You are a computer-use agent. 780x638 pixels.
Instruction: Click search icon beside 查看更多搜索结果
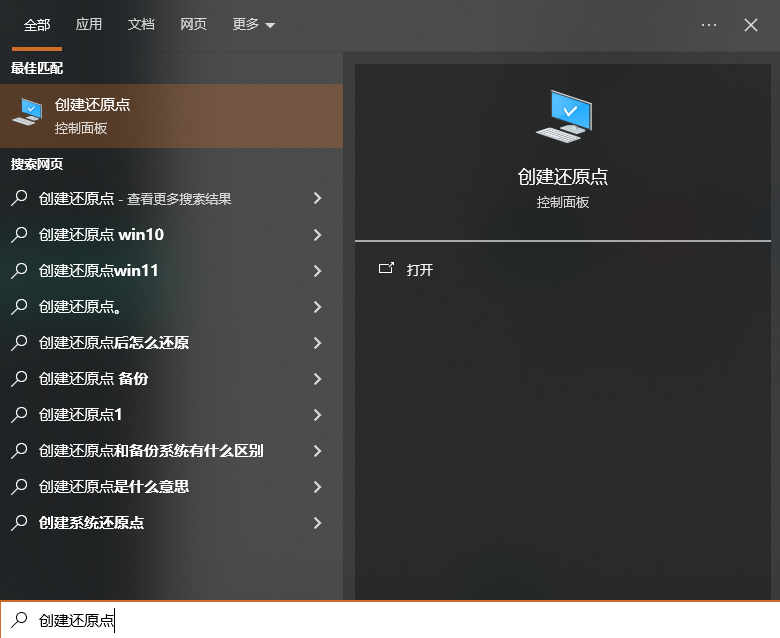(19, 198)
